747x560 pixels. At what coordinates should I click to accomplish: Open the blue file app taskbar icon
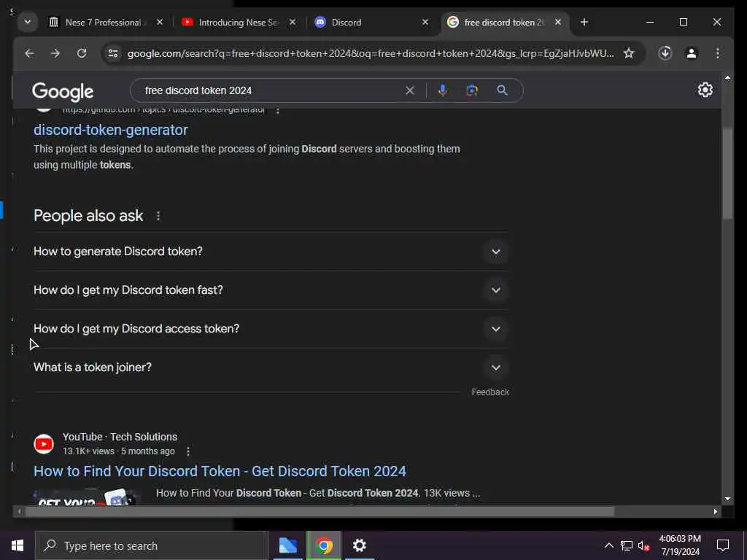287,545
